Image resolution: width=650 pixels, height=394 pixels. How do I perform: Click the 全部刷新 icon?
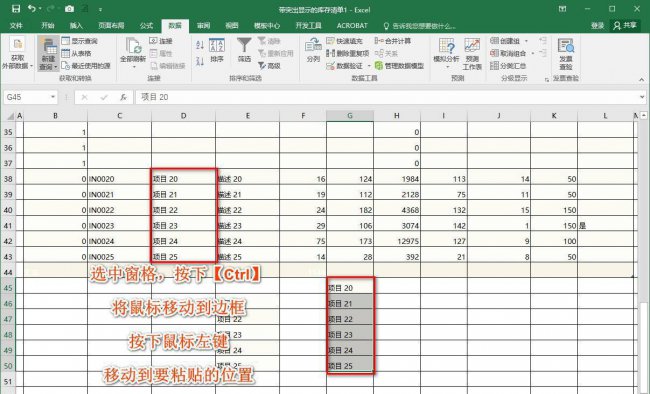pos(133,46)
